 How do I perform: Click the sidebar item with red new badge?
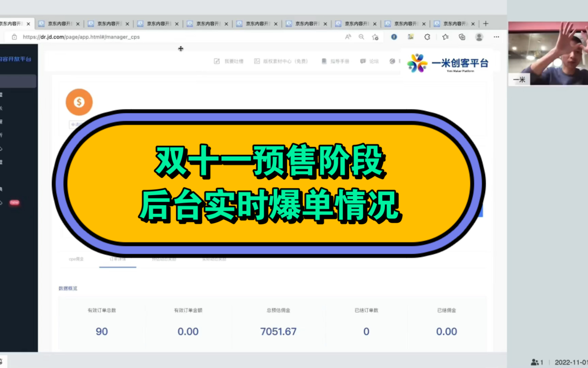coord(10,202)
